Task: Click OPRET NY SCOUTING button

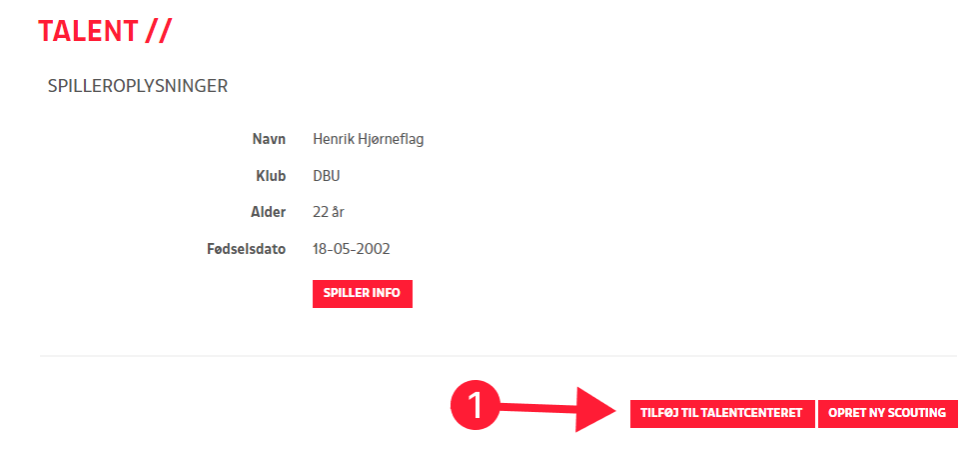Action: (887, 414)
